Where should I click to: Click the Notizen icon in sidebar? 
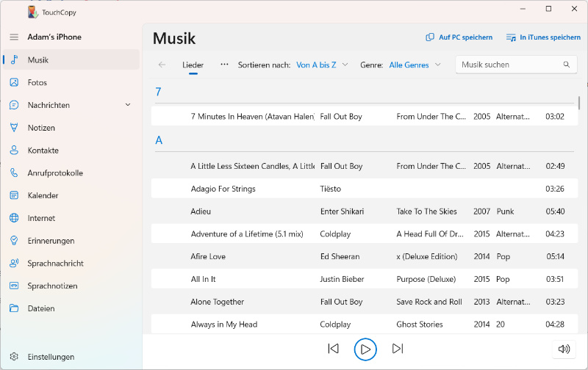14,128
